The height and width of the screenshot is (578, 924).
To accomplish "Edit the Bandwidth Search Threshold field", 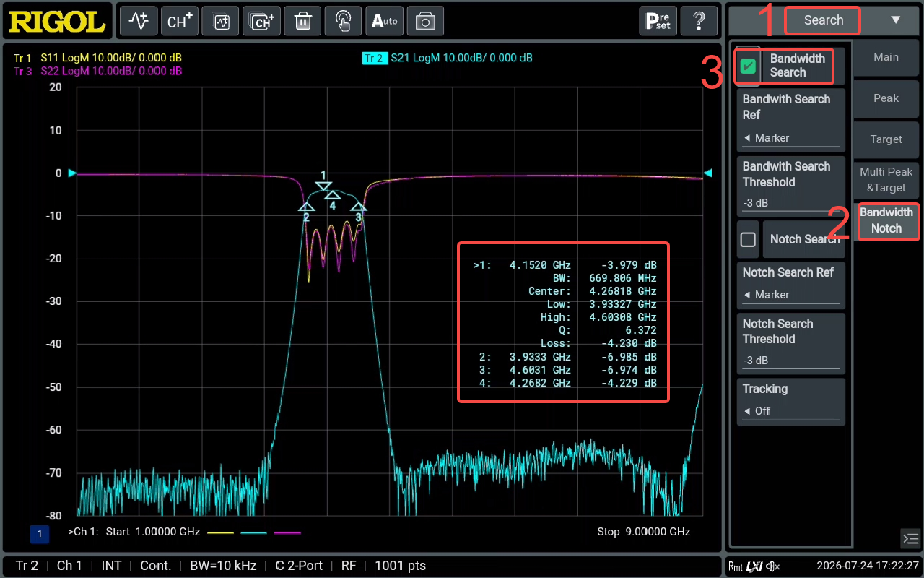I will [791, 186].
